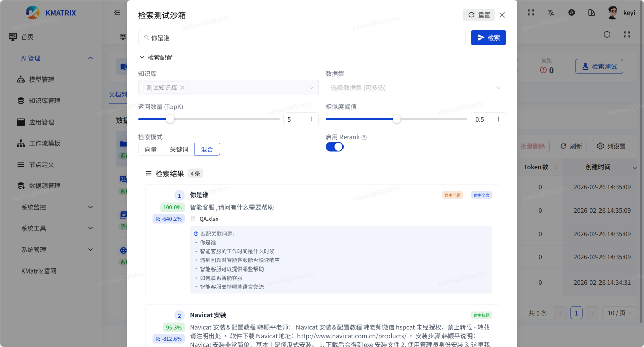The height and width of the screenshot is (347, 644).
Task: Click the theme color icon in header
Action: point(591,13)
